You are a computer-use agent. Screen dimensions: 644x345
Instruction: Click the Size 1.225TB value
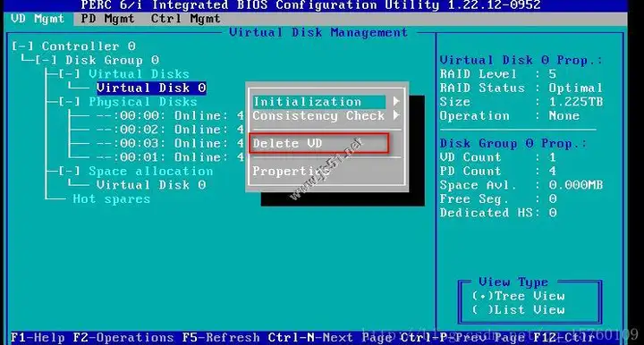point(576,102)
